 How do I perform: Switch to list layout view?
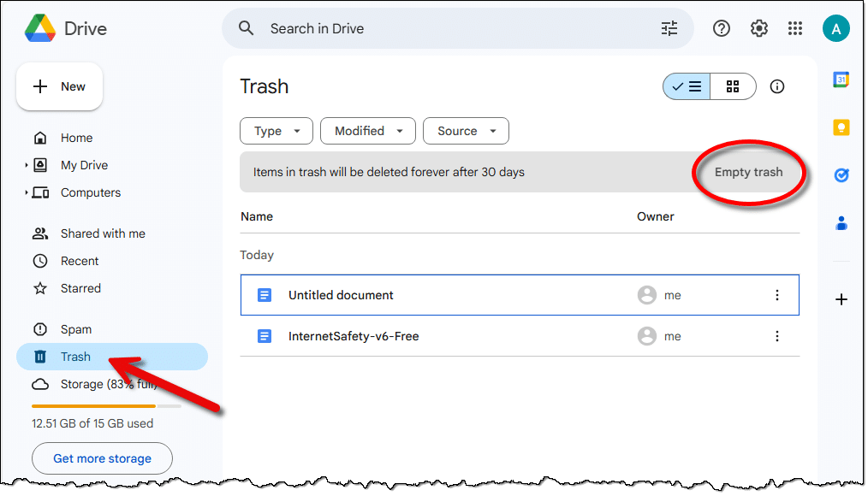point(687,86)
